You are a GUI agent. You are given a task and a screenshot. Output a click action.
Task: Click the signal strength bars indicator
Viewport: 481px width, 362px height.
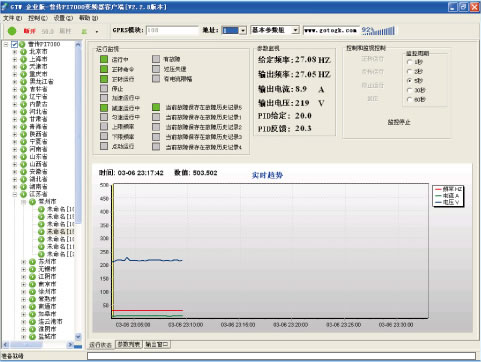[384, 31]
